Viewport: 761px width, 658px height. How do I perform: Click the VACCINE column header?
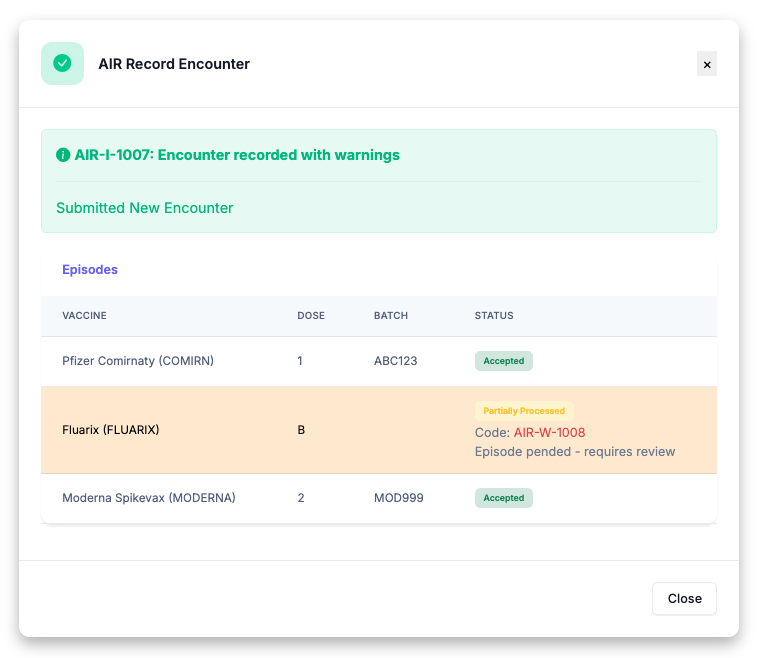tap(84, 315)
